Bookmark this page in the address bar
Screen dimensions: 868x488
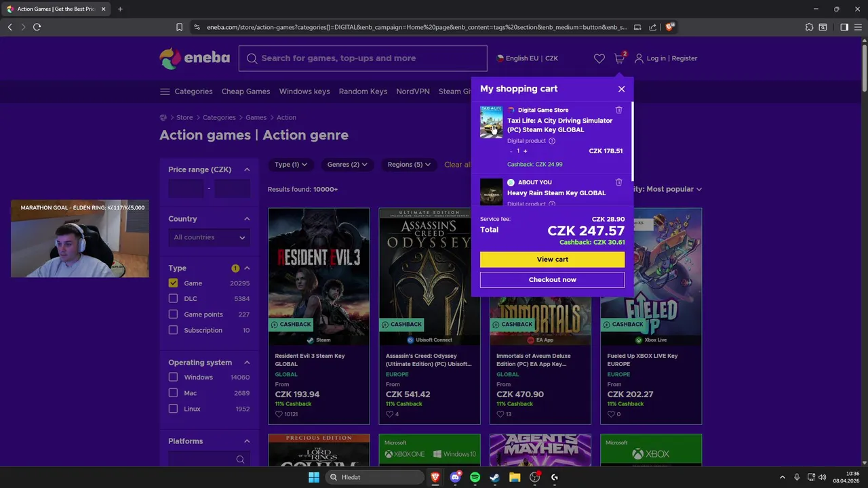coord(179,27)
